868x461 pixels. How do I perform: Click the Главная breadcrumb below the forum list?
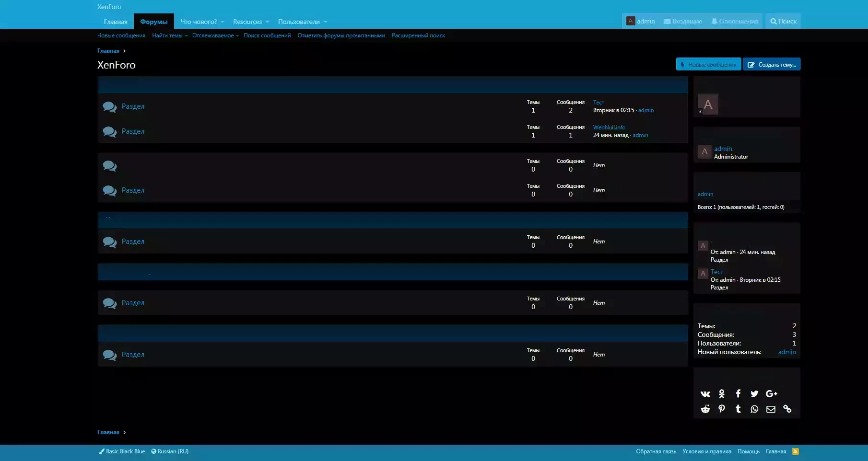(108, 432)
